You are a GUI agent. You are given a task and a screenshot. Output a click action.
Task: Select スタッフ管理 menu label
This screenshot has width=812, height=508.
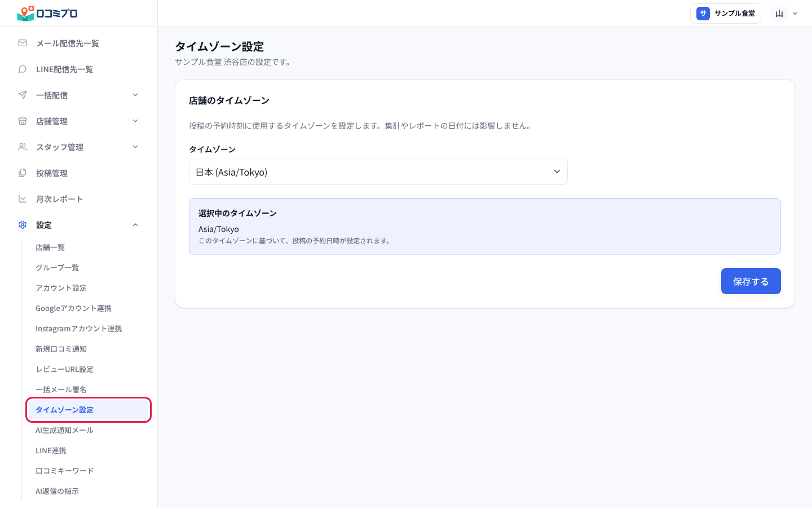(60, 147)
